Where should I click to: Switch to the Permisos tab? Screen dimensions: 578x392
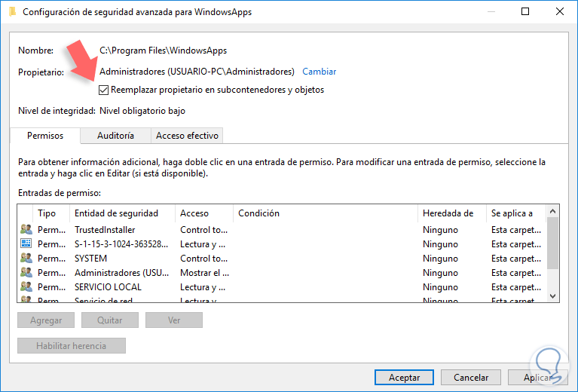click(x=45, y=136)
